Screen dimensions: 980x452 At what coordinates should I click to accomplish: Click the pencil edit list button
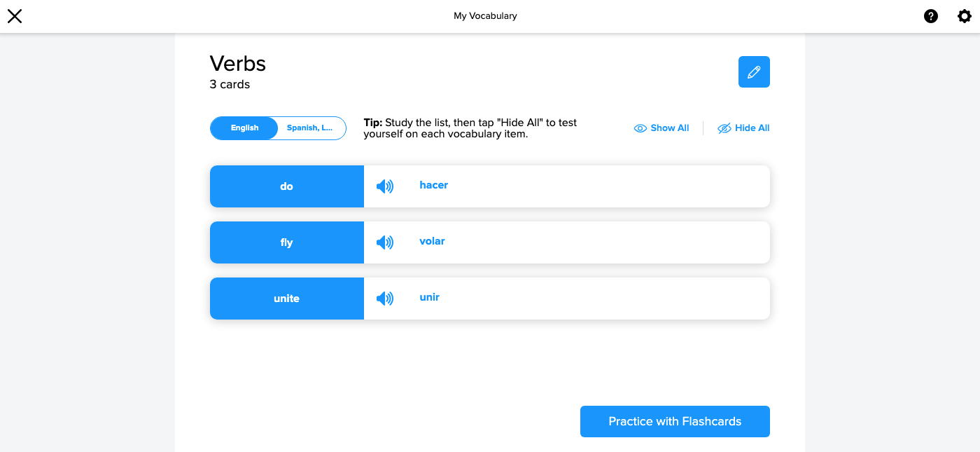pos(754,71)
